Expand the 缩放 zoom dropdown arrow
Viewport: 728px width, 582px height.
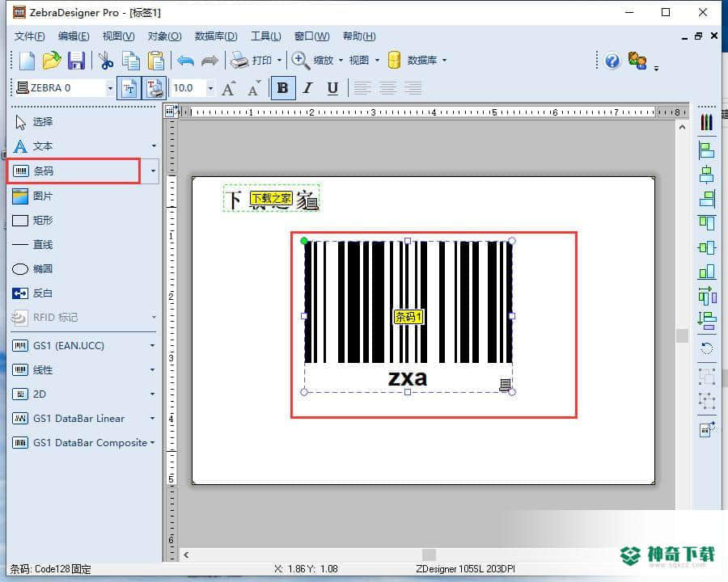click(x=341, y=61)
